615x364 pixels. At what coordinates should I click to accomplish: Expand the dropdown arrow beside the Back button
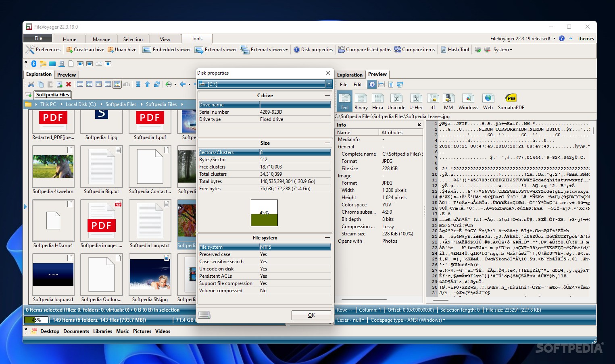tap(189, 85)
